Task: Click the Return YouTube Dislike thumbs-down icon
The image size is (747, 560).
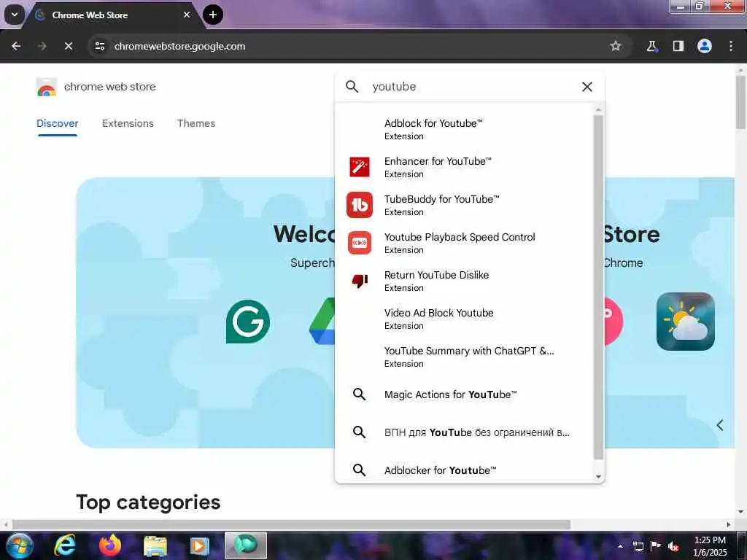Action: coord(359,281)
